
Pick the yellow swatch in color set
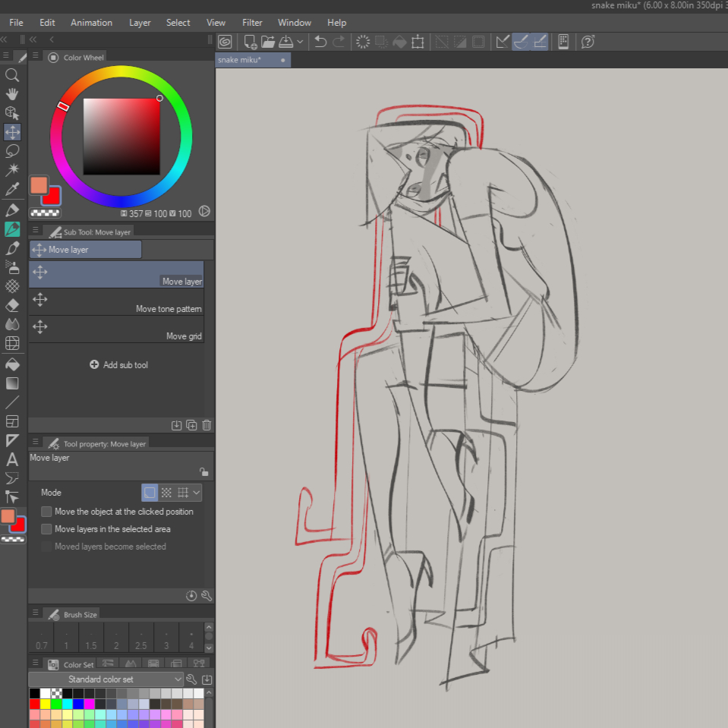pos(46,704)
